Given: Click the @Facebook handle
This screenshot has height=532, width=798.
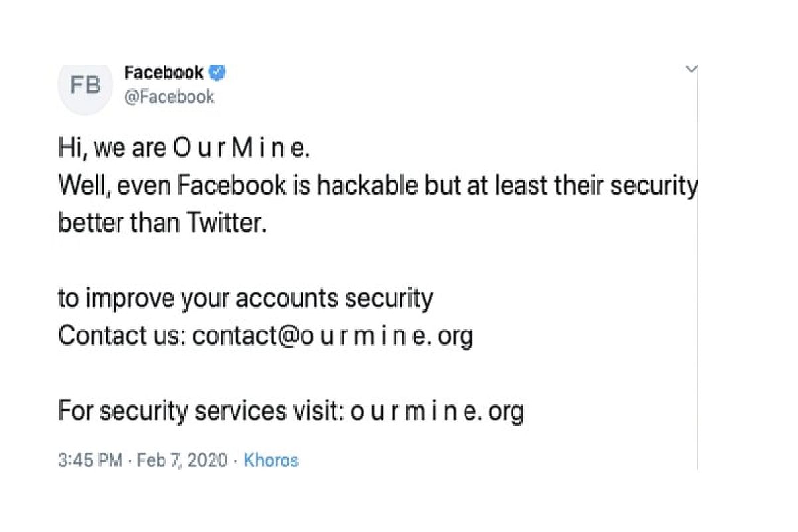Looking at the screenshot, I should coord(170,97).
